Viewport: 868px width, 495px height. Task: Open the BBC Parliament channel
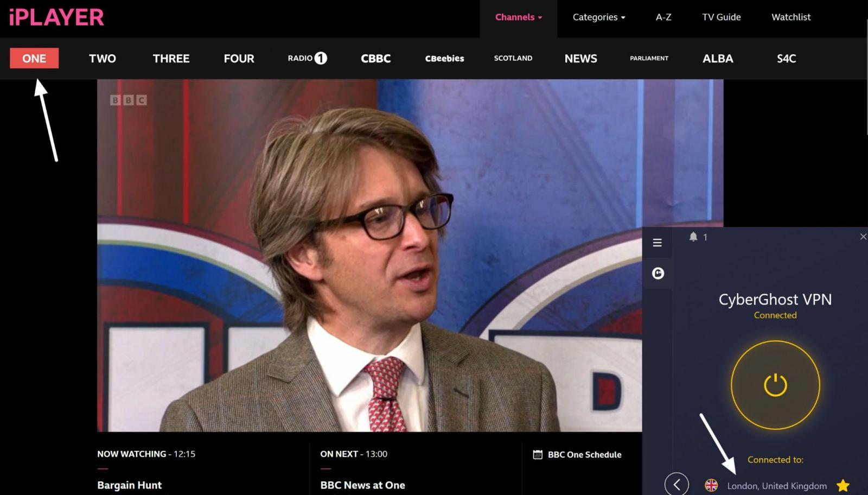[649, 58]
